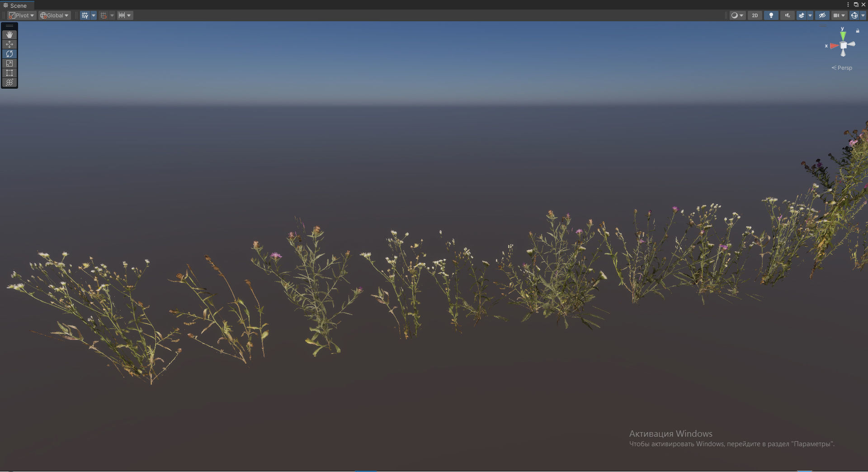Toggle grid visibility on Y axis
868x472 pixels.
pos(85,15)
